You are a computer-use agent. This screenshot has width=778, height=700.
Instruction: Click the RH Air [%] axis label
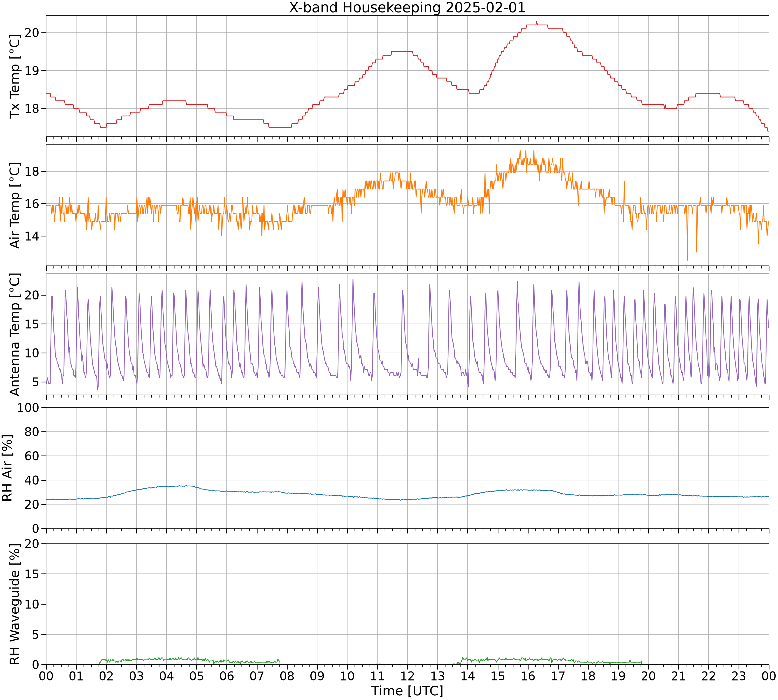click(8, 468)
